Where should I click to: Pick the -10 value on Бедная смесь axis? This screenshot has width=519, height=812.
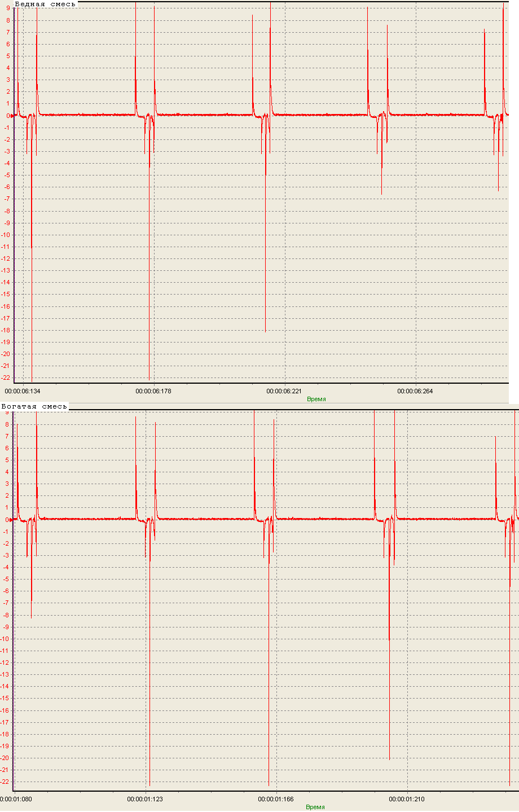[x=6, y=235]
